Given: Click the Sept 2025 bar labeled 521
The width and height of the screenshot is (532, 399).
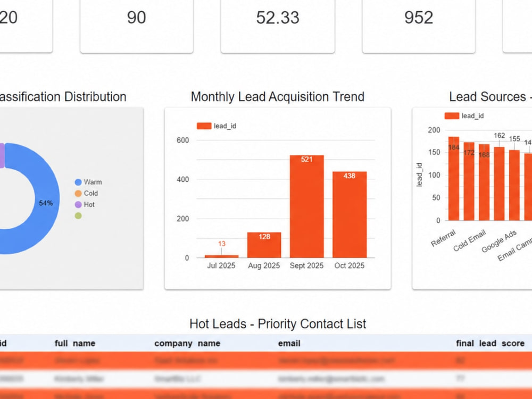Looking at the screenshot, I should point(307,206).
